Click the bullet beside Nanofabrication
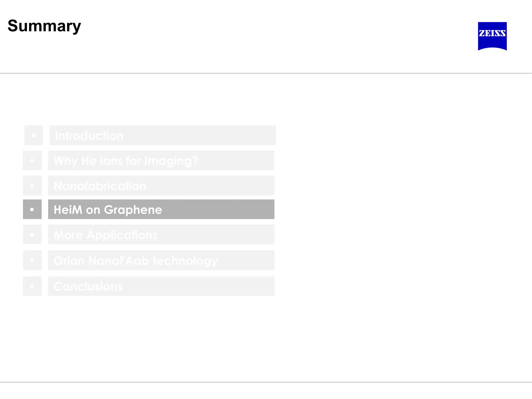 tap(32, 185)
